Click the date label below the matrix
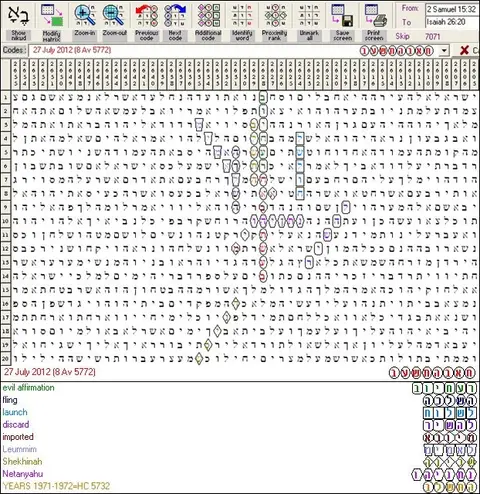Image resolution: width=480 pixels, height=494 pixels. 50,372
